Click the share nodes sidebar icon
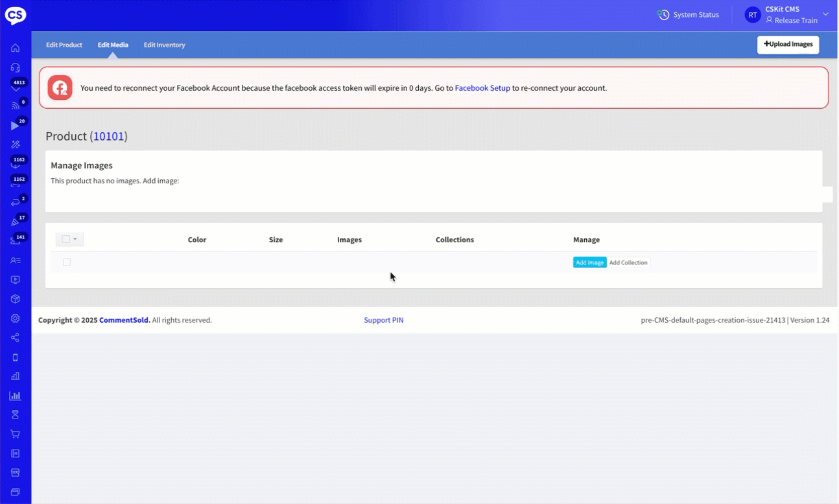Image resolution: width=839 pixels, height=504 pixels. 16,338
